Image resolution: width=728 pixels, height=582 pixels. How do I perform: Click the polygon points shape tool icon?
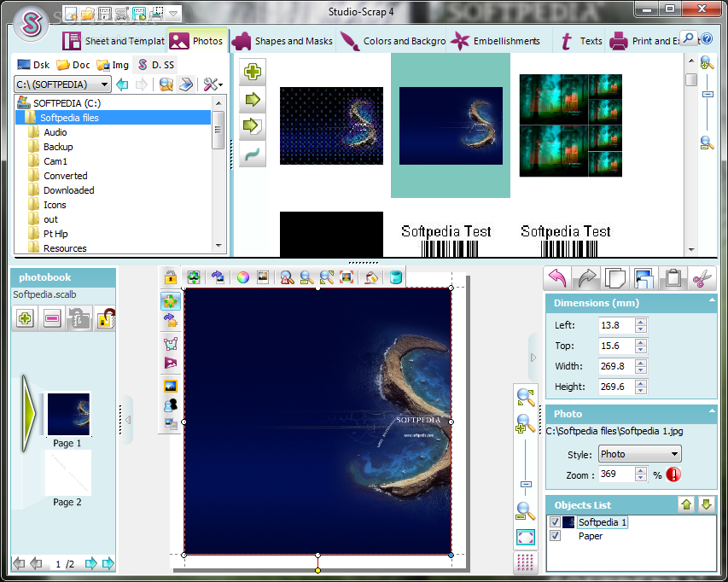171,343
